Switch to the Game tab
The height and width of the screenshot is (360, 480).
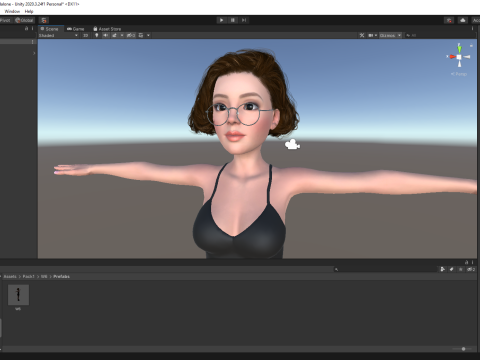coord(76,29)
